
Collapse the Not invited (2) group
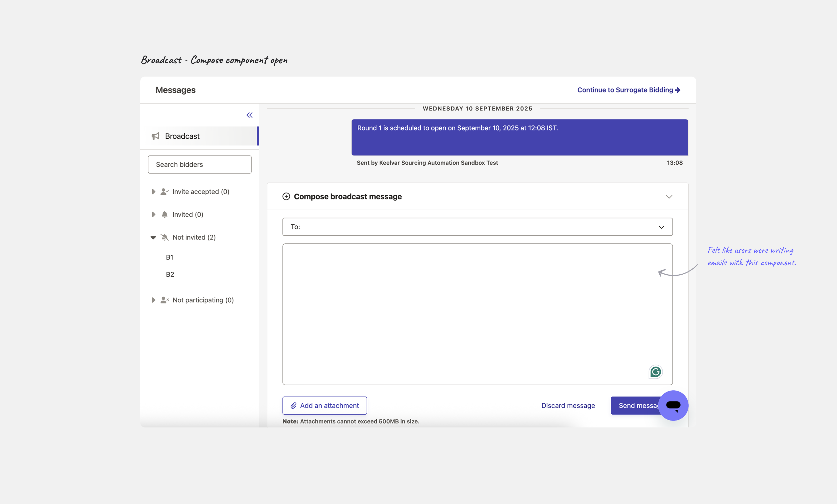click(153, 237)
